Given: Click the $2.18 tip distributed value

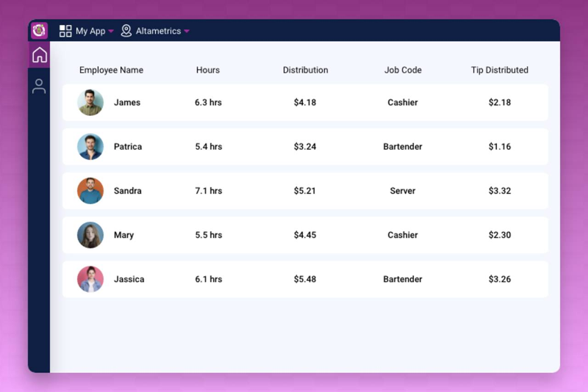Looking at the screenshot, I should click(500, 102).
